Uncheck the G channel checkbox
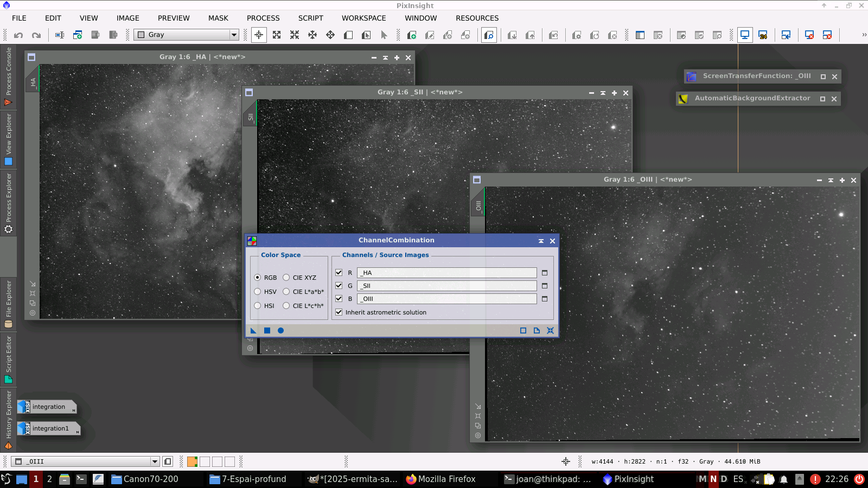The image size is (868, 488). tap(339, 286)
